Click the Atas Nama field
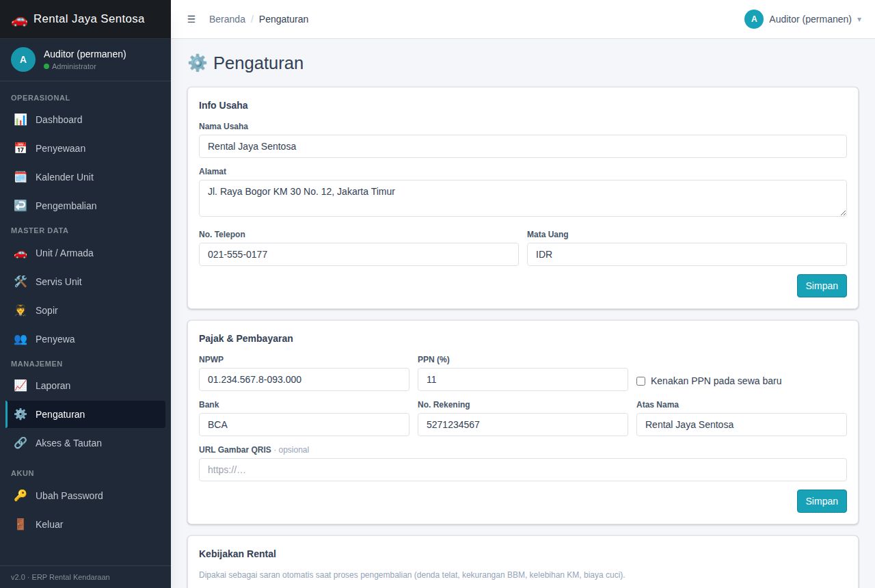875x588 pixels. coord(742,425)
